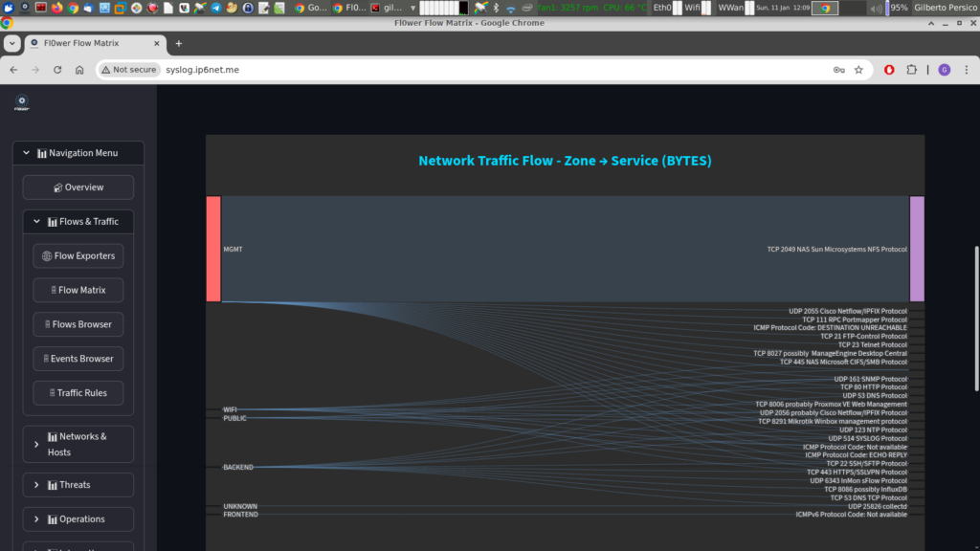Open the Opera-style red extension icon

point(889,70)
